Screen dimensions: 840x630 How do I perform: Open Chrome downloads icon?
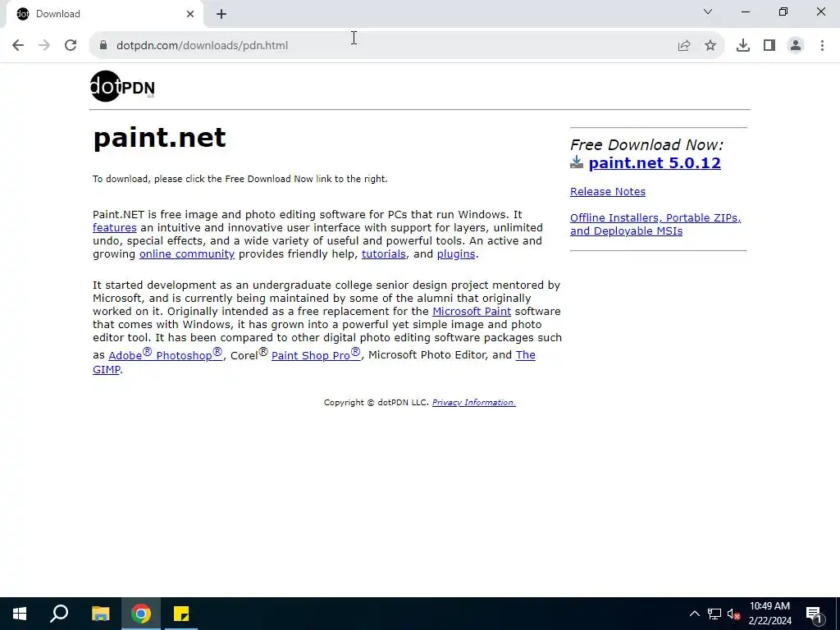point(742,46)
